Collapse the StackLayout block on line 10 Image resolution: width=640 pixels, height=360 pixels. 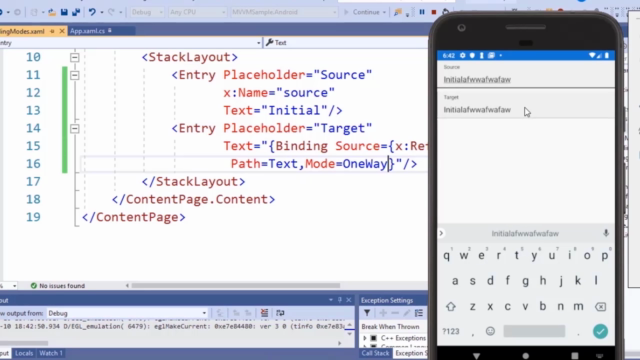tap(74, 58)
